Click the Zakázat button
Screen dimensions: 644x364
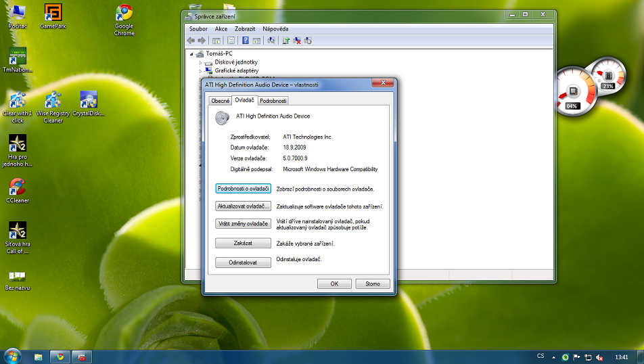tap(243, 243)
